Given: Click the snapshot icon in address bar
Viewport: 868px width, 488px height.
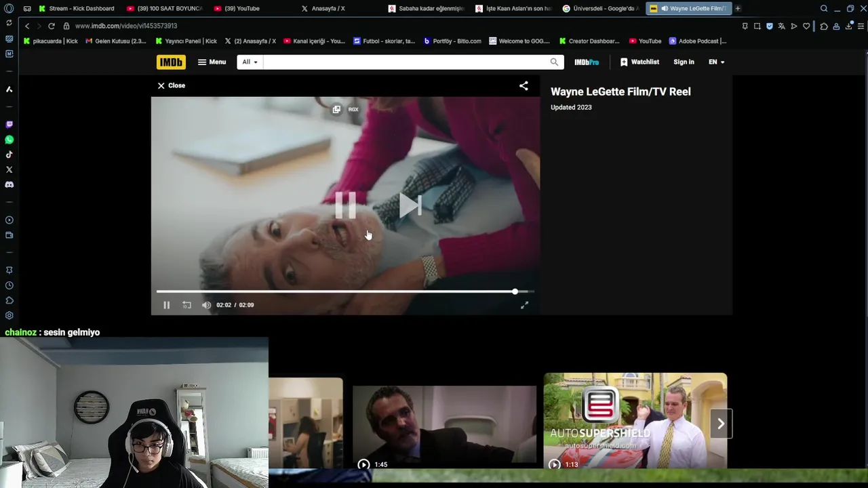Looking at the screenshot, I should tap(757, 26).
